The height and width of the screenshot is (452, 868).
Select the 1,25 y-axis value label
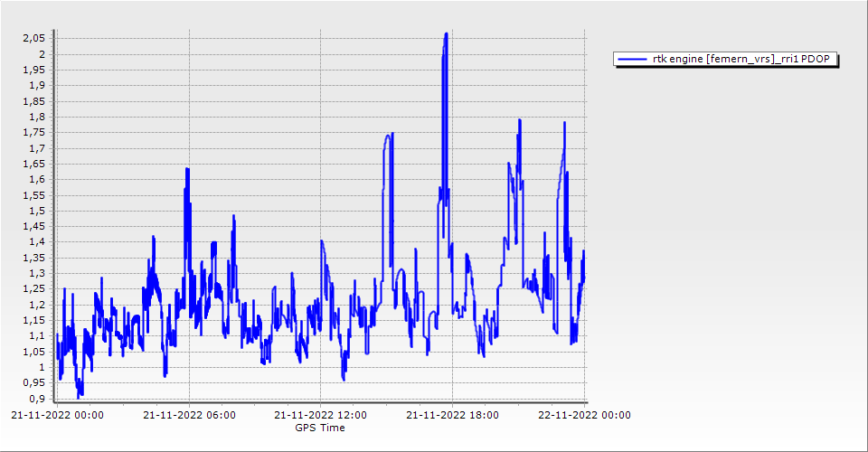[x=33, y=289]
